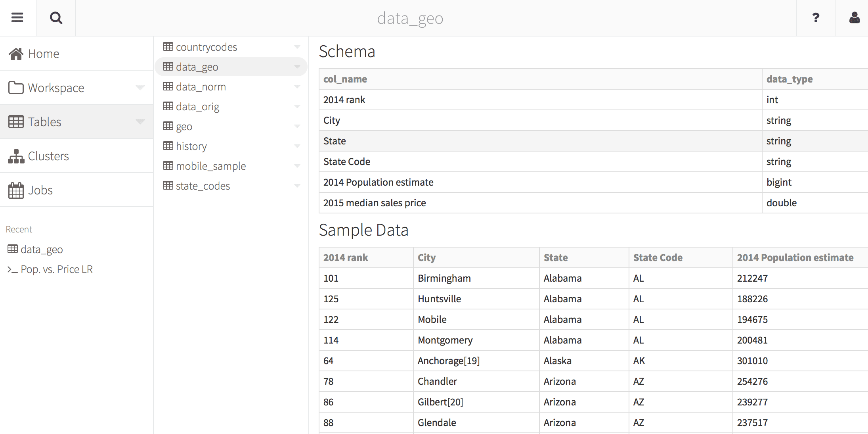Open dropdown arrow next to data_norm
The image size is (868, 434).
(297, 86)
